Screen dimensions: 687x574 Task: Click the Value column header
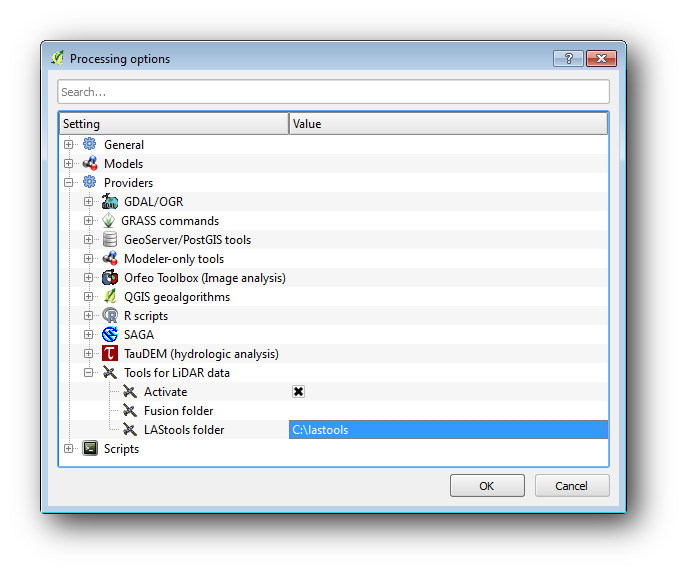[x=448, y=124]
